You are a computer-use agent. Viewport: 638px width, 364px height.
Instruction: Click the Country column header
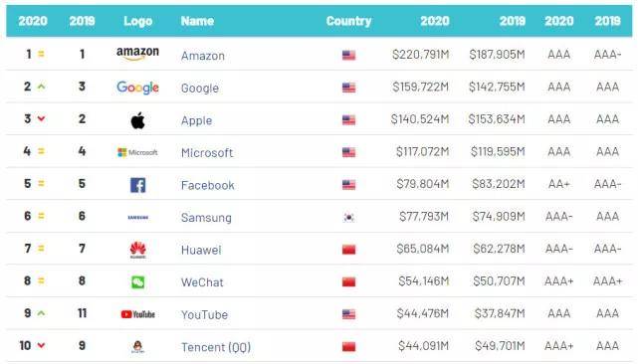click(348, 21)
